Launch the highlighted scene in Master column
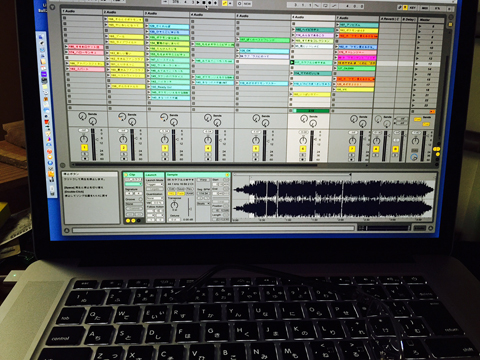Image resolution: width=480 pixels, height=360 pixels. pos(419,63)
